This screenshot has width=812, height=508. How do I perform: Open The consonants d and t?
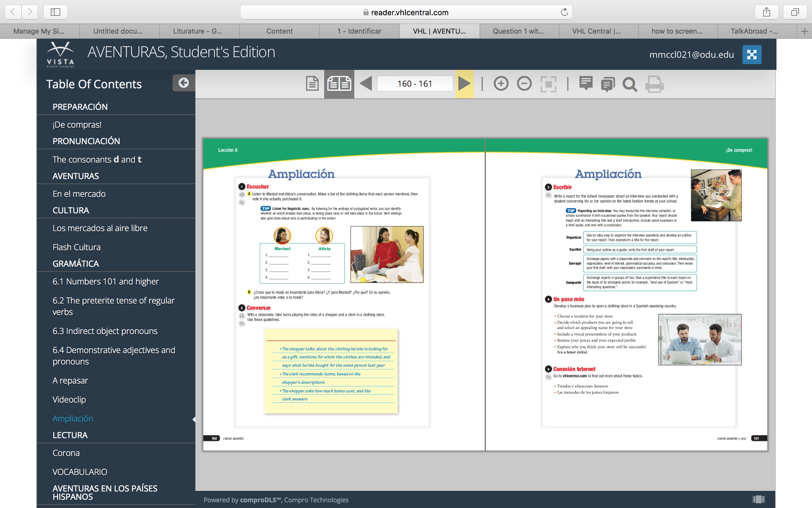(x=97, y=159)
